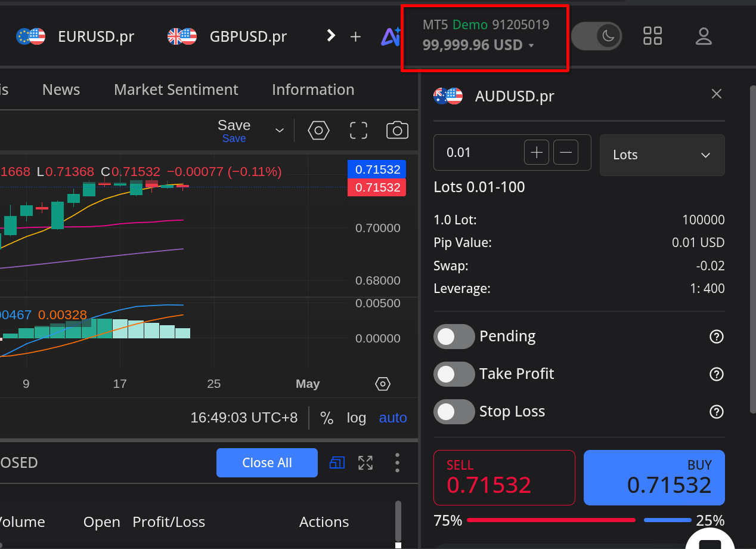Click the overlapping windows icon beside Close All
The width and height of the screenshot is (756, 549).
click(x=337, y=462)
